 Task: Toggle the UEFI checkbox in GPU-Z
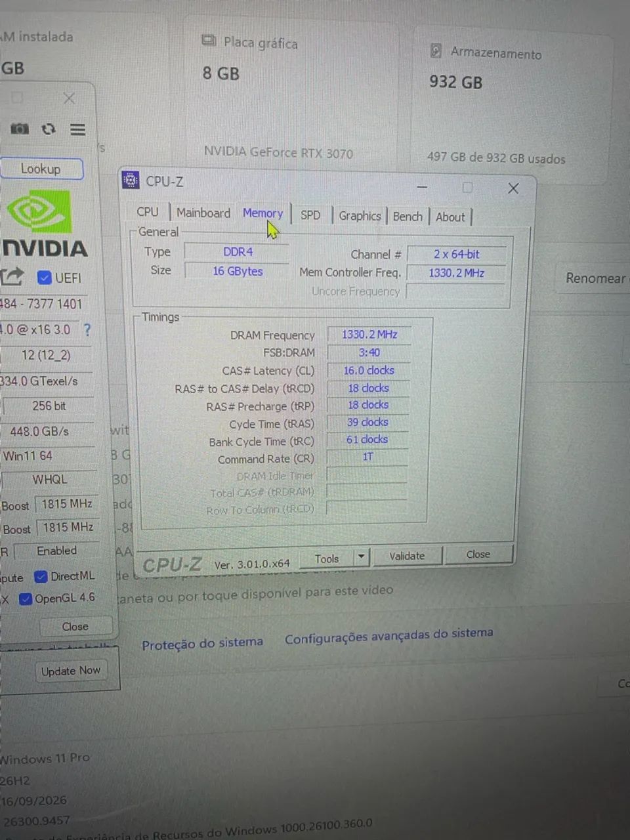(x=45, y=278)
